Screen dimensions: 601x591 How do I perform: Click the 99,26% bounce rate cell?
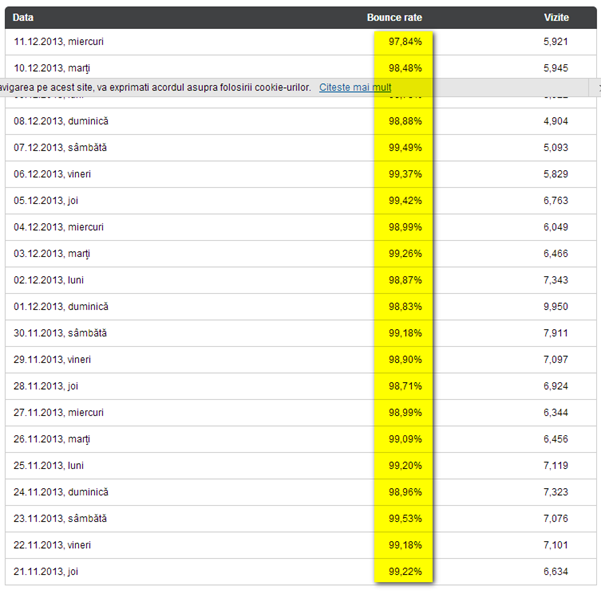[405, 253]
